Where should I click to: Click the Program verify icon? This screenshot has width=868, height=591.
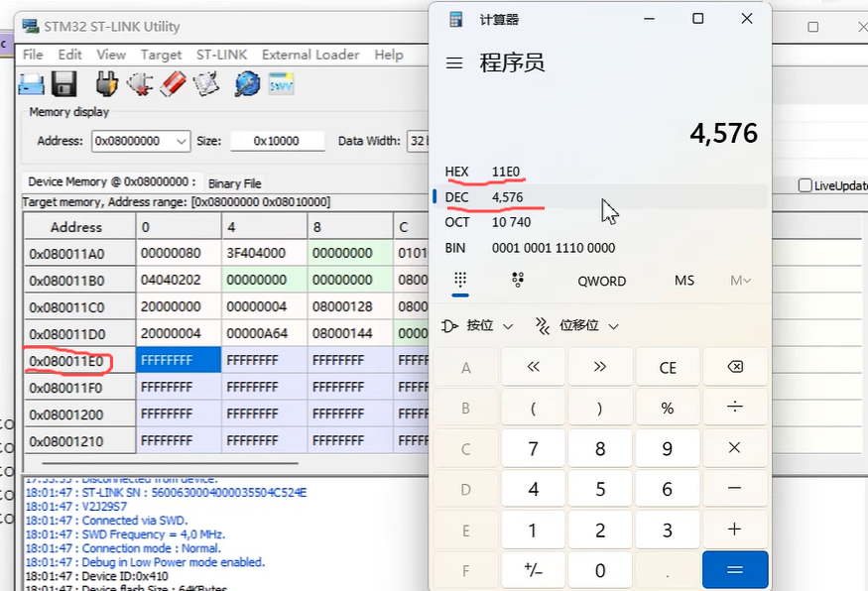click(x=206, y=84)
